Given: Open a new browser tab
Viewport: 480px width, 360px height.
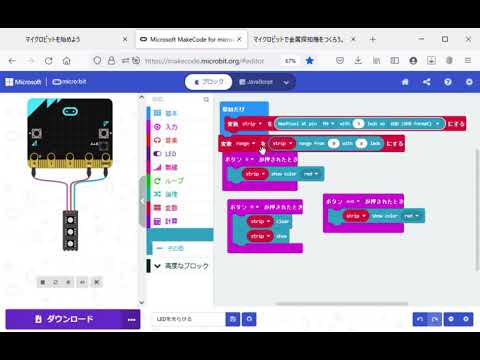Looking at the screenshot, I should [373, 39].
